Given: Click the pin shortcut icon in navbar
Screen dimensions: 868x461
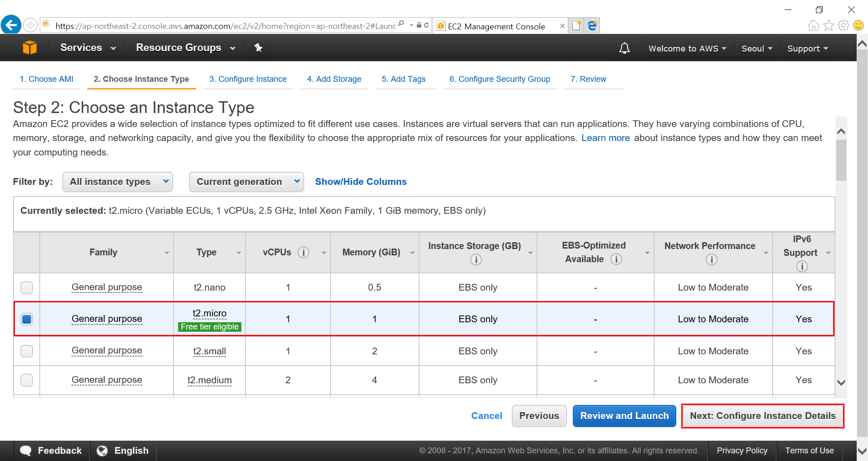Looking at the screenshot, I should coord(258,47).
